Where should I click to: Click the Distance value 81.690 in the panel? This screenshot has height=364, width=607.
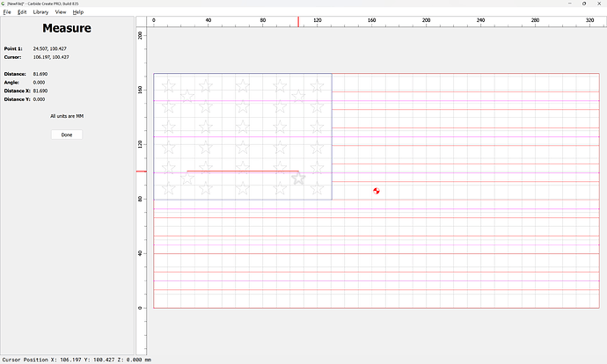click(x=40, y=74)
